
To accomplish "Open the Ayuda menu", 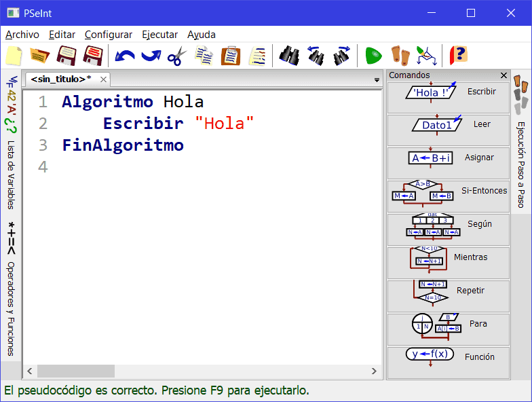I will (x=201, y=35).
